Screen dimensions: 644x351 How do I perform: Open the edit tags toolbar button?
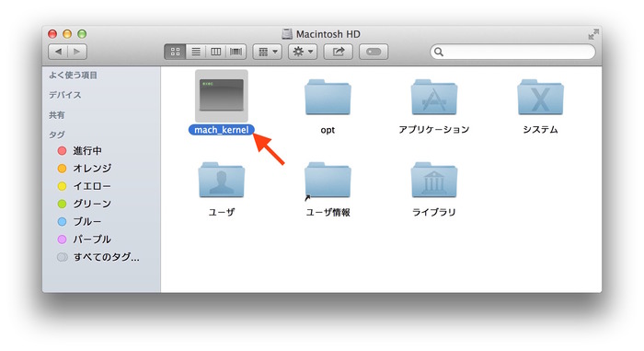pos(374,52)
